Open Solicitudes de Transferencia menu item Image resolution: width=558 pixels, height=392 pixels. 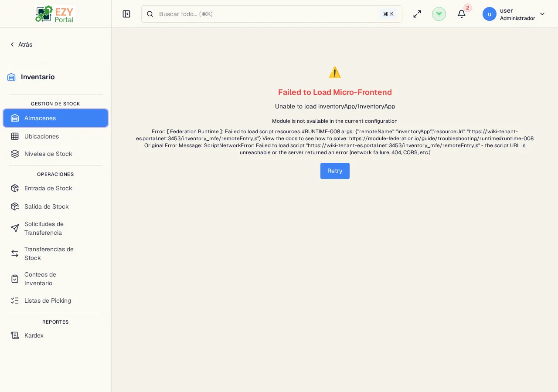coord(55,228)
